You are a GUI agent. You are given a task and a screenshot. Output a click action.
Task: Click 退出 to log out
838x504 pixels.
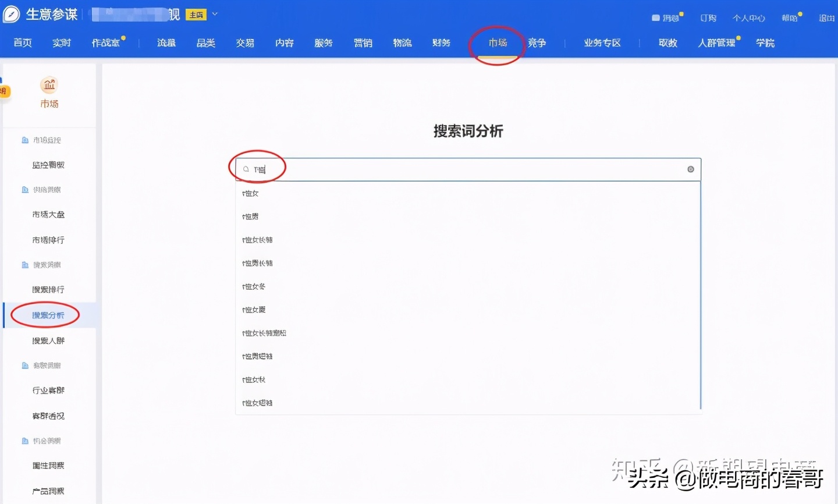click(827, 18)
